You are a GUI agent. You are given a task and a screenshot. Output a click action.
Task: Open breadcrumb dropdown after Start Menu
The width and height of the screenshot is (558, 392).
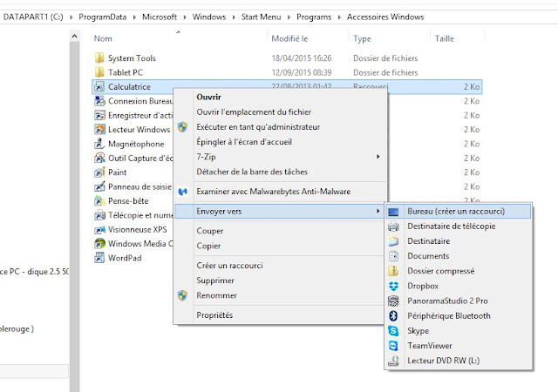tap(289, 17)
